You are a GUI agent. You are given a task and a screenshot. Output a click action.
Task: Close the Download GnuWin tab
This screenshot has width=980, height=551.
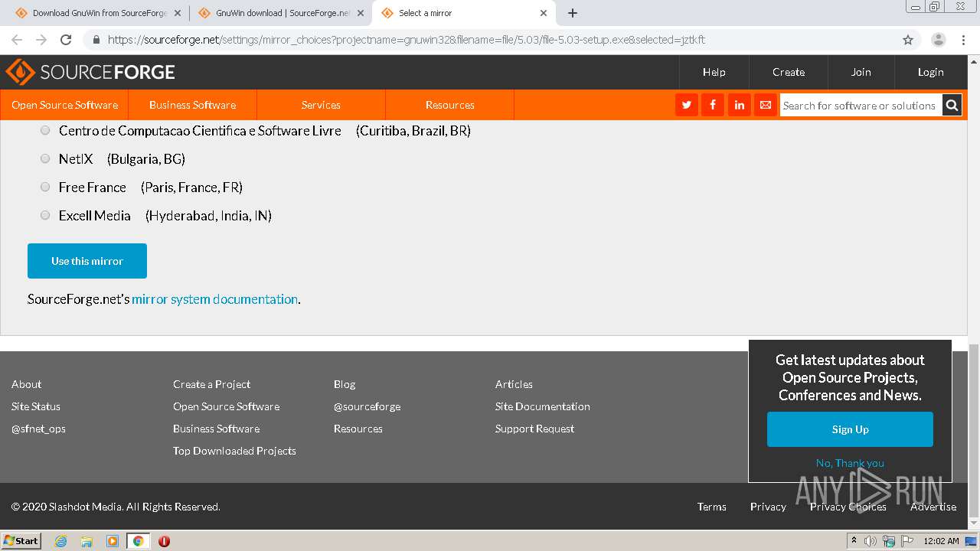[x=178, y=13]
